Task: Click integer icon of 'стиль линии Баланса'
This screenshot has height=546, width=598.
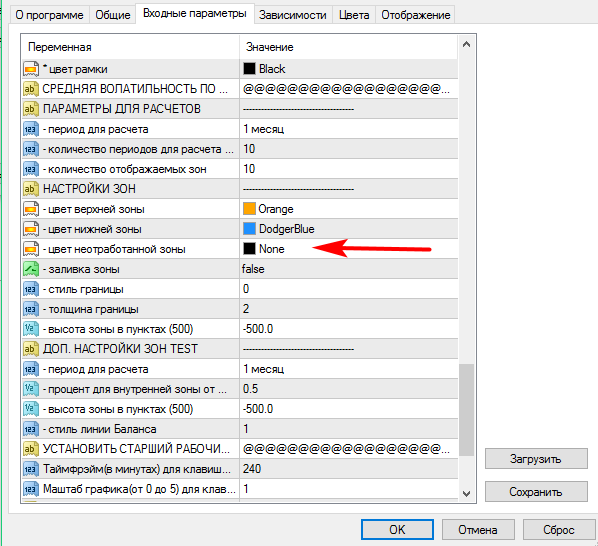Action: click(31, 429)
